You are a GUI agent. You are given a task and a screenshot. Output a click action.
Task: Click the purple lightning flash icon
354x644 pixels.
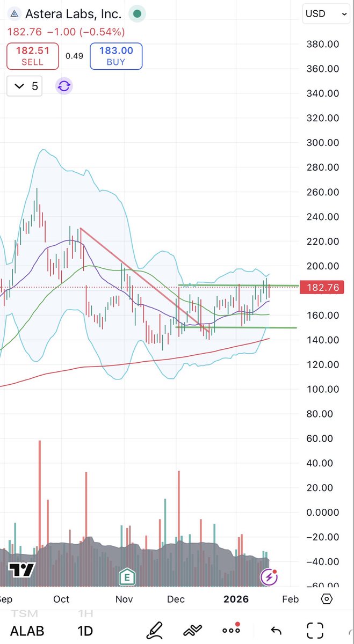click(x=269, y=577)
